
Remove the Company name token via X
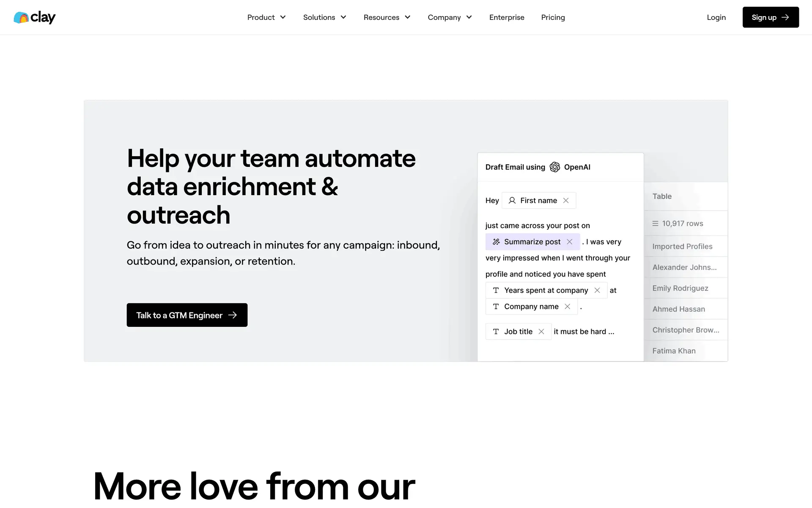(568, 306)
